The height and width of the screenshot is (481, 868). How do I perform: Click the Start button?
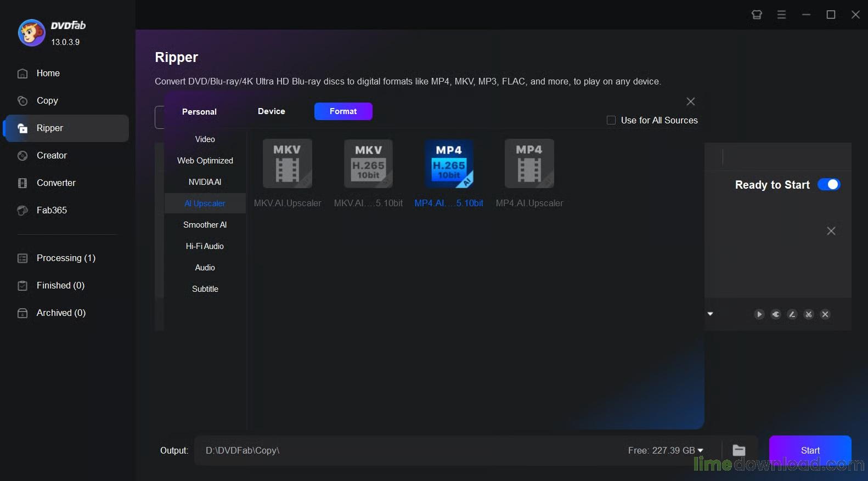[x=810, y=451]
